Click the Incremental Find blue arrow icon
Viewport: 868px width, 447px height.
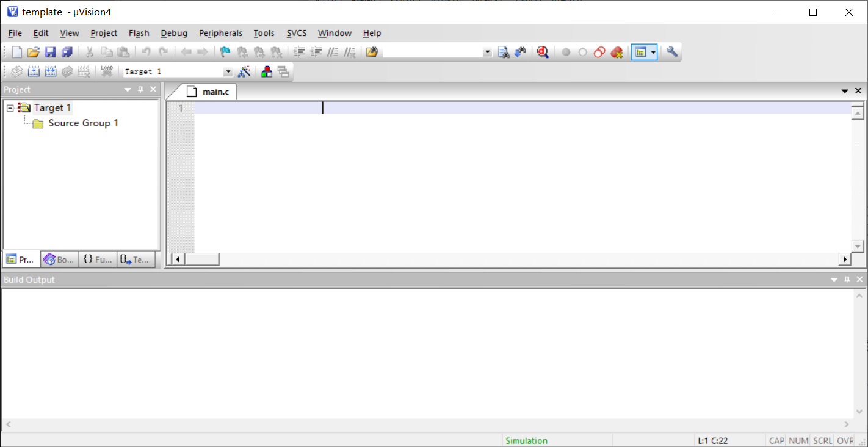(520, 53)
